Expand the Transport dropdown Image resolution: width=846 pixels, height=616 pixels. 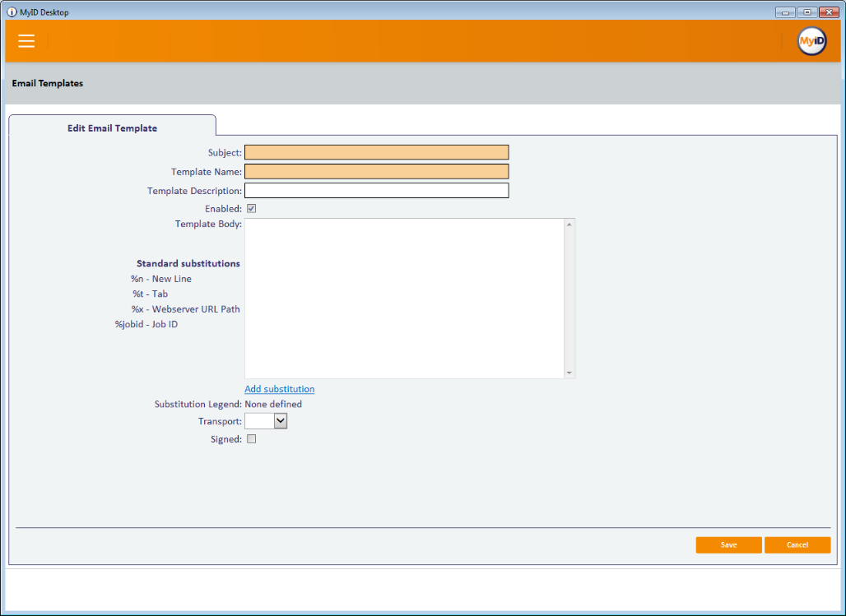click(x=280, y=421)
